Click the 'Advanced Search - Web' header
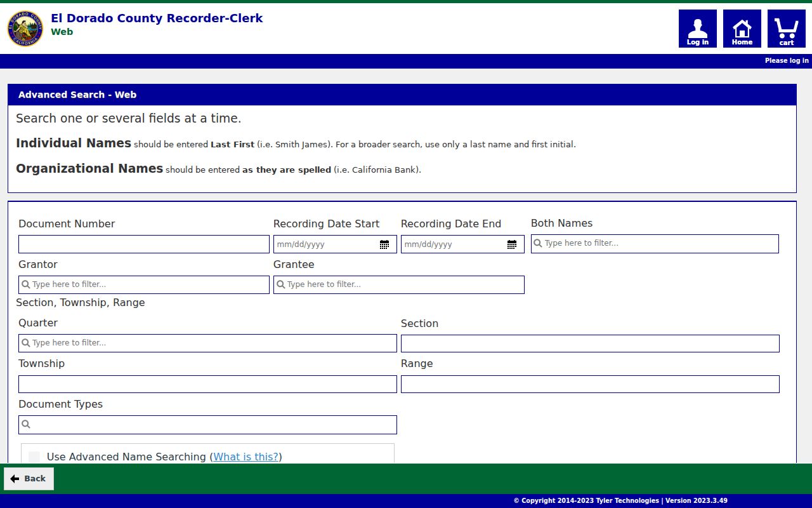 pos(77,95)
